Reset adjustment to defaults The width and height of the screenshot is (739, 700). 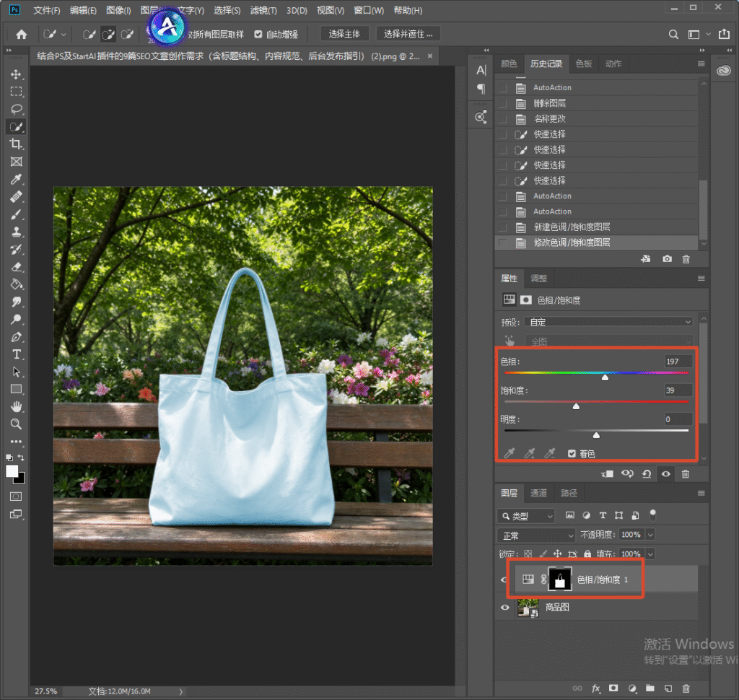coord(647,473)
